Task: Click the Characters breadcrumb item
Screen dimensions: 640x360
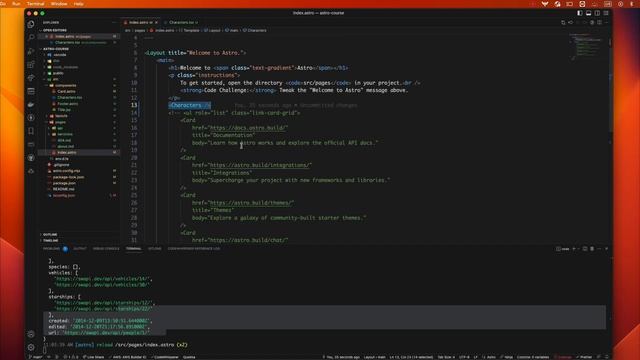Action: click(254, 30)
